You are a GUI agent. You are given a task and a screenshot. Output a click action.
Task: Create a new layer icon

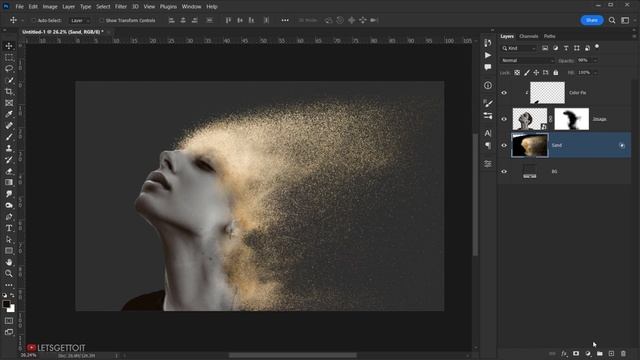point(611,353)
